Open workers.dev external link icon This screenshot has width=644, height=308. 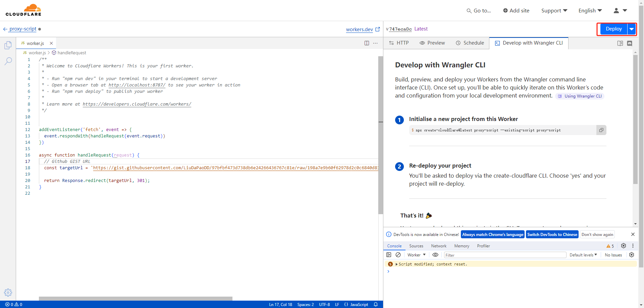[x=377, y=29]
